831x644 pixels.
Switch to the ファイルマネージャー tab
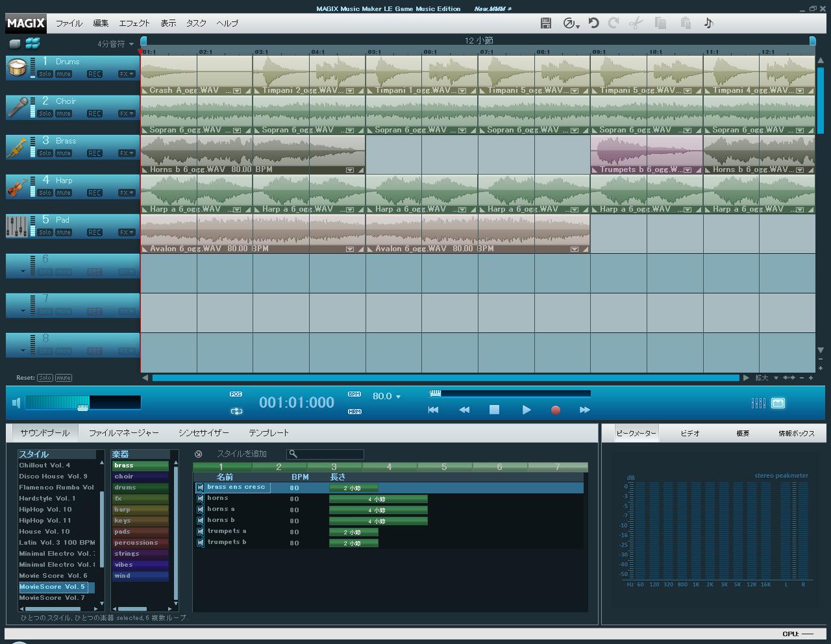tap(123, 432)
